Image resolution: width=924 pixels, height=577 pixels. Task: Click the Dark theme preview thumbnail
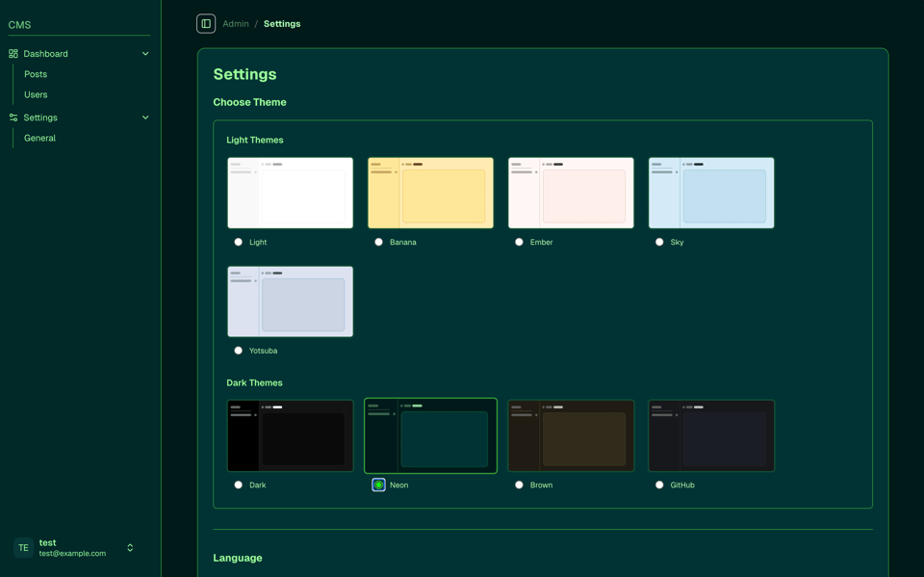[290, 435]
